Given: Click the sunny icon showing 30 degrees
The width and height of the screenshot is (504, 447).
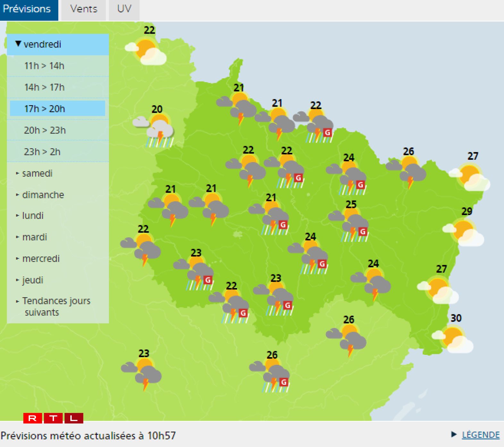Looking at the screenshot, I should 452,339.
